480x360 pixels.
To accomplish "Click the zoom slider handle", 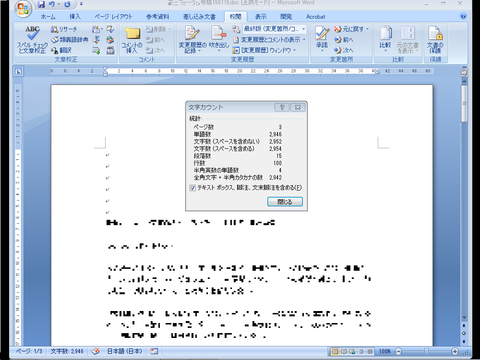I will coord(426,351).
